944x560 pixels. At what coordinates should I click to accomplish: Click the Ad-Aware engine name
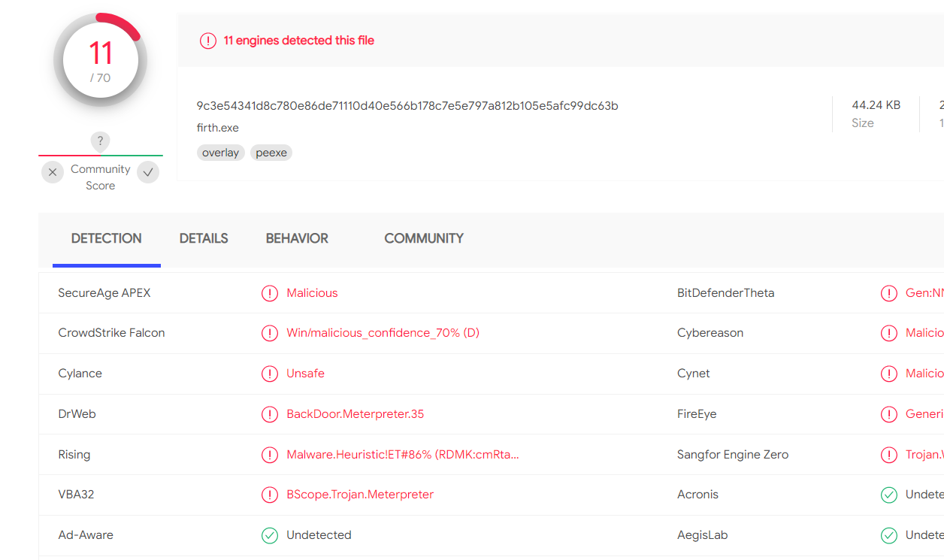tap(86, 535)
